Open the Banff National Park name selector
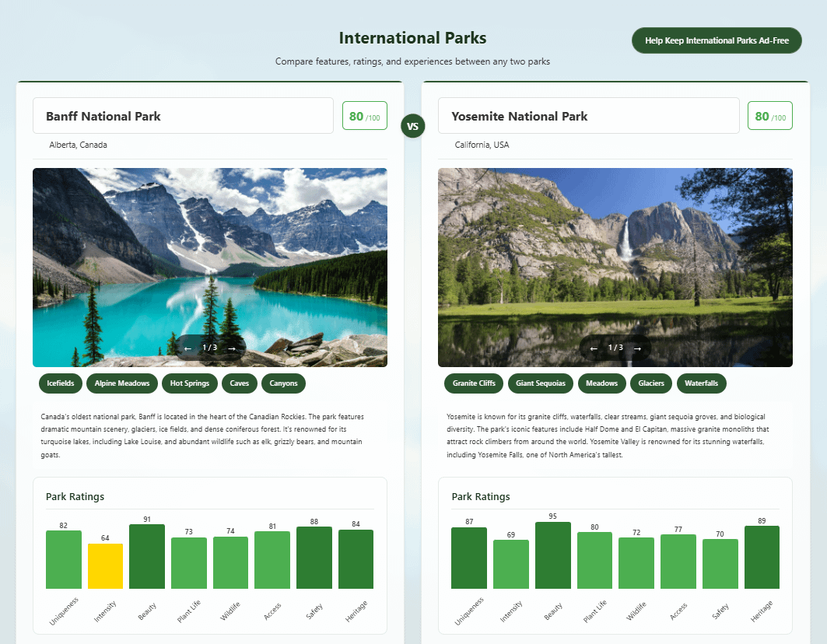This screenshot has height=644, width=827. 183,115
